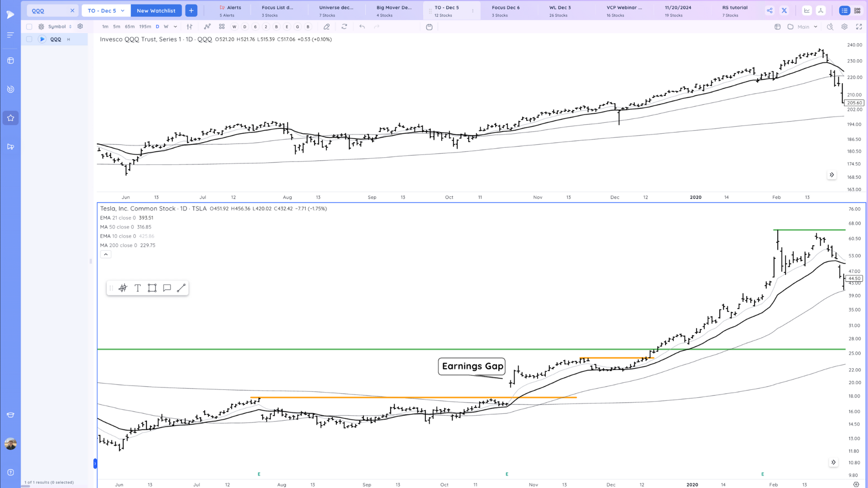
Task: Select the rectangle drawing tool
Action: coord(152,288)
